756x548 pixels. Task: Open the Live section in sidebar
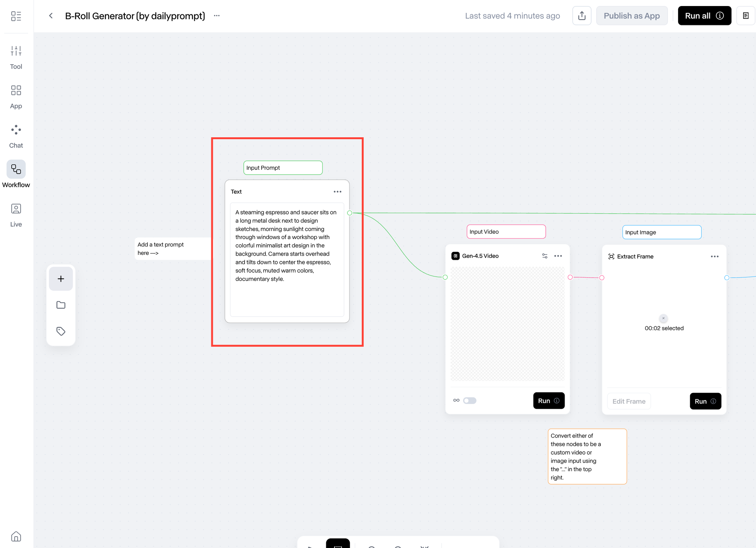coord(16,215)
